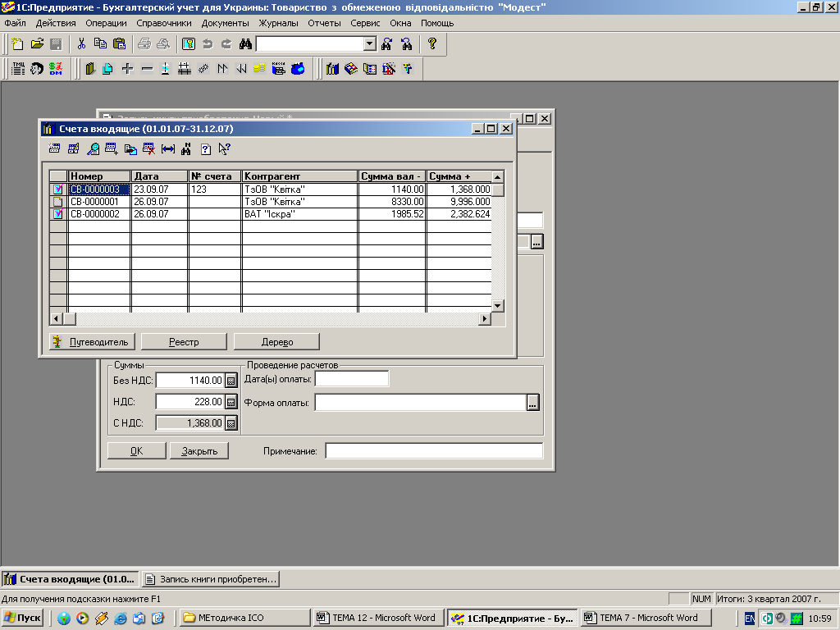This screenshot has width=840, height=630.
Task: Click the Контрагент column header
Action: [299, 176]
